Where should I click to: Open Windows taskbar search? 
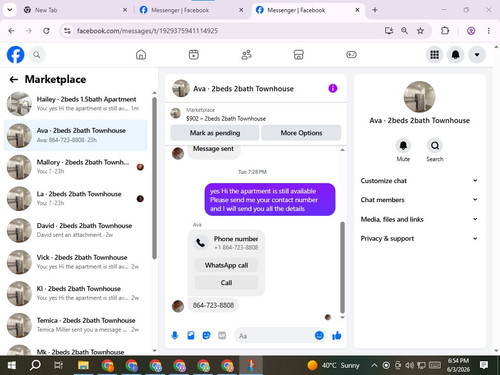click(x=35, y=365)
